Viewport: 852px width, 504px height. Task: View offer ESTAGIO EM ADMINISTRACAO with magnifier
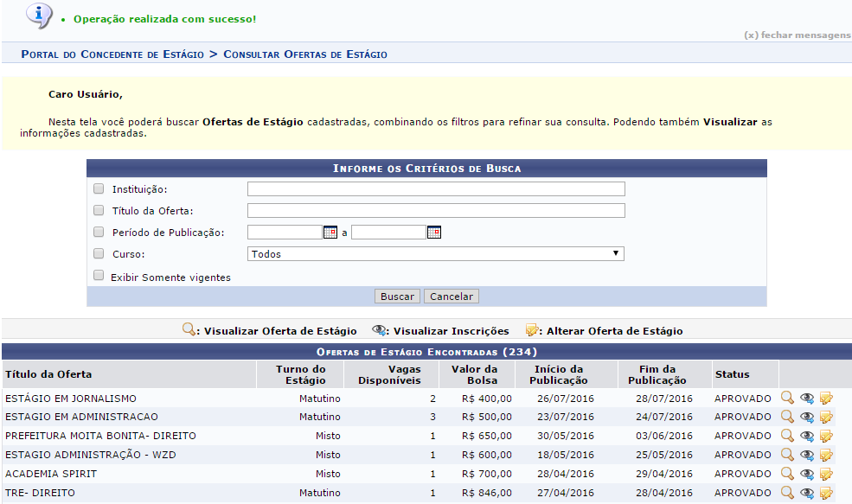click(787, 417)
